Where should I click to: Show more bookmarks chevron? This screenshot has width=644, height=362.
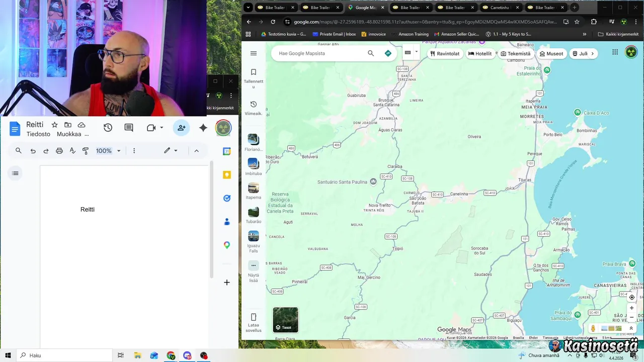(x=584, y=34)
